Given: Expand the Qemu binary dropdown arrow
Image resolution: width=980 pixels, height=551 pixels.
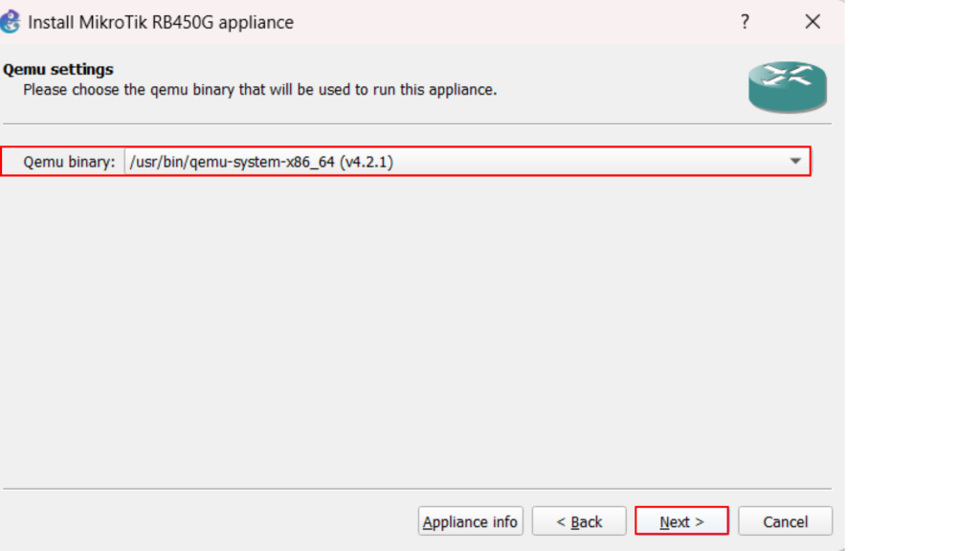Looking at the screenshot, I should [x=795, y=162].
